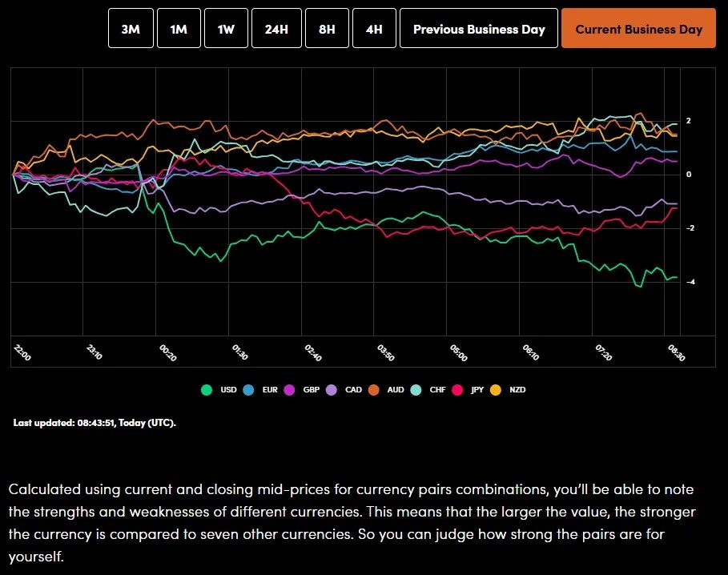Screen dimensions: 728x575
Task: Select the 8H timeframe
Action: pos(327,28)
